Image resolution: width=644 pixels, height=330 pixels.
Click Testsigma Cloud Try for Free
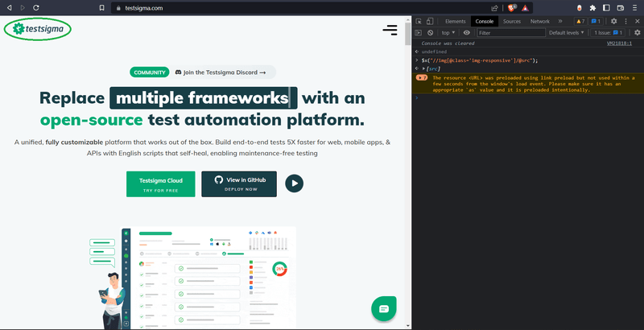coord(160,184)
